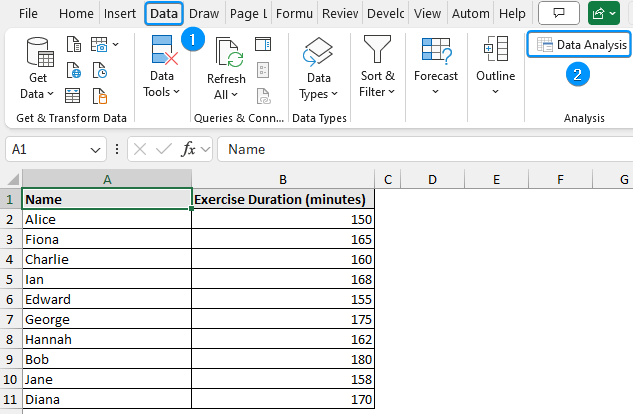This screenshot has width=633, height=414.
Task: Select From Table/Range icon
Action: (73, 96)
